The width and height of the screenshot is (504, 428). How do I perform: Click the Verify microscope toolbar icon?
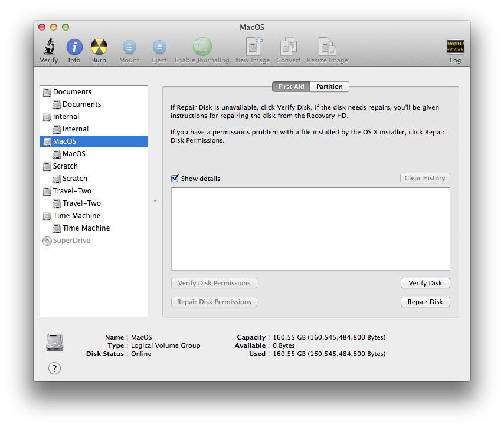pyautogui.click(x=49, y=47)
